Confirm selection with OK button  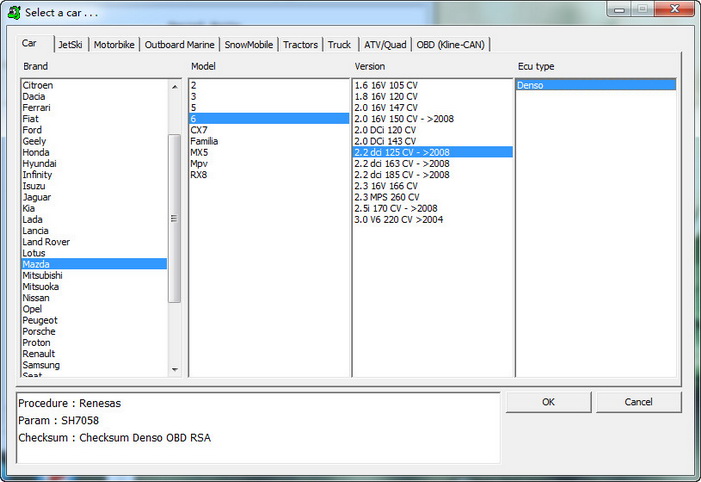coord(548,402)
